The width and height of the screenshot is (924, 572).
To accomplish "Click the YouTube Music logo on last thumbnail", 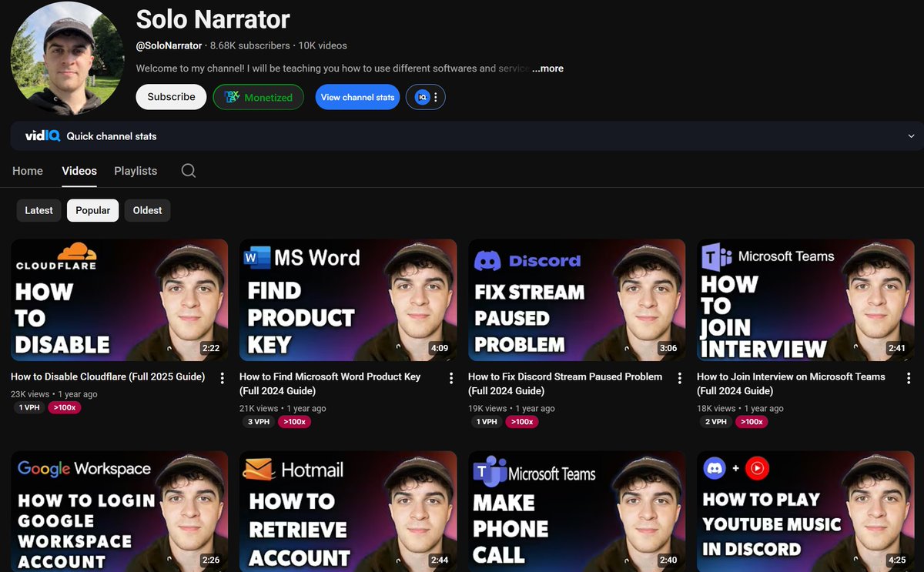I will (757, 467).
